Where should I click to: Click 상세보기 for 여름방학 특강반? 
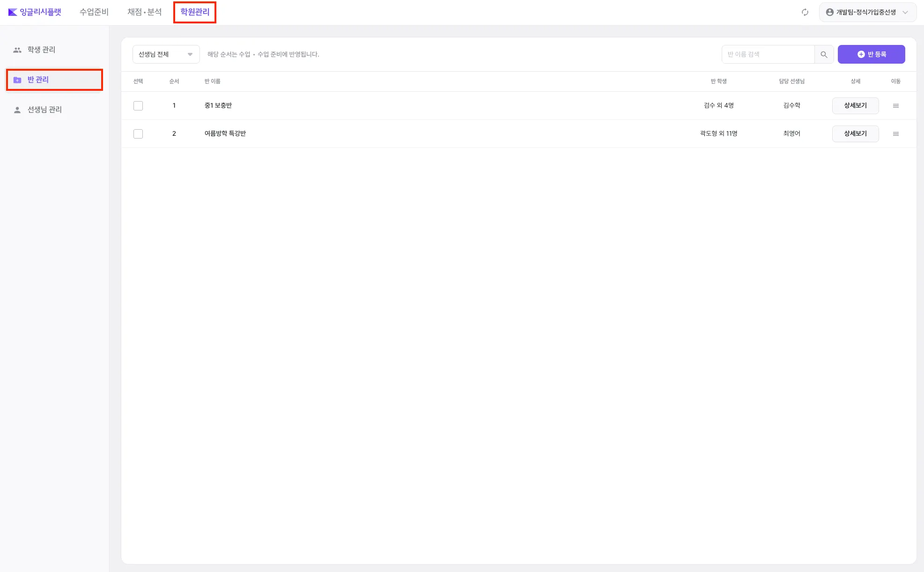[x=855, y=134]
